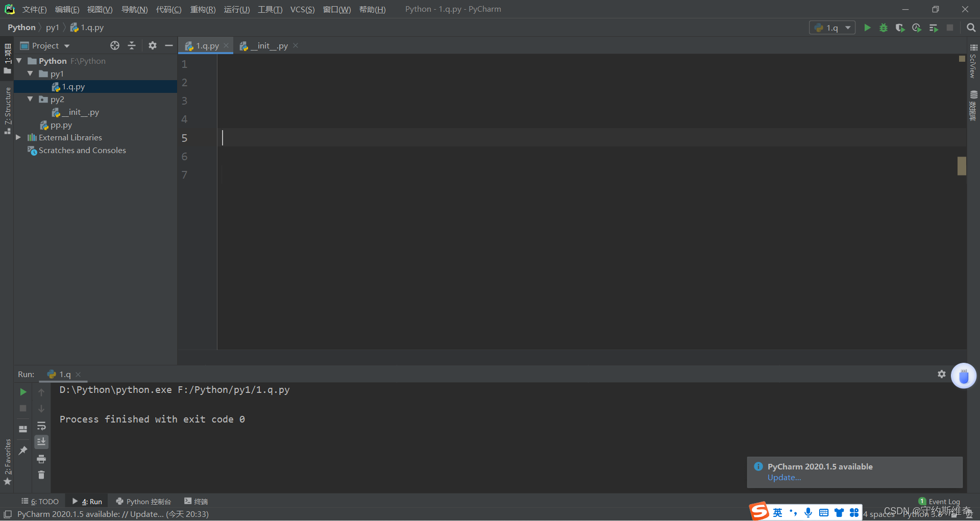Pin the Run tab
Image resolution: width=980 pixels, height=521 pixels.
click(x=23, y=450)
